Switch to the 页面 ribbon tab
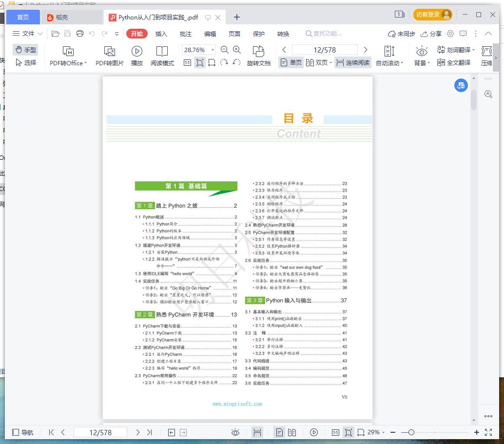 (x=234, y=34)
